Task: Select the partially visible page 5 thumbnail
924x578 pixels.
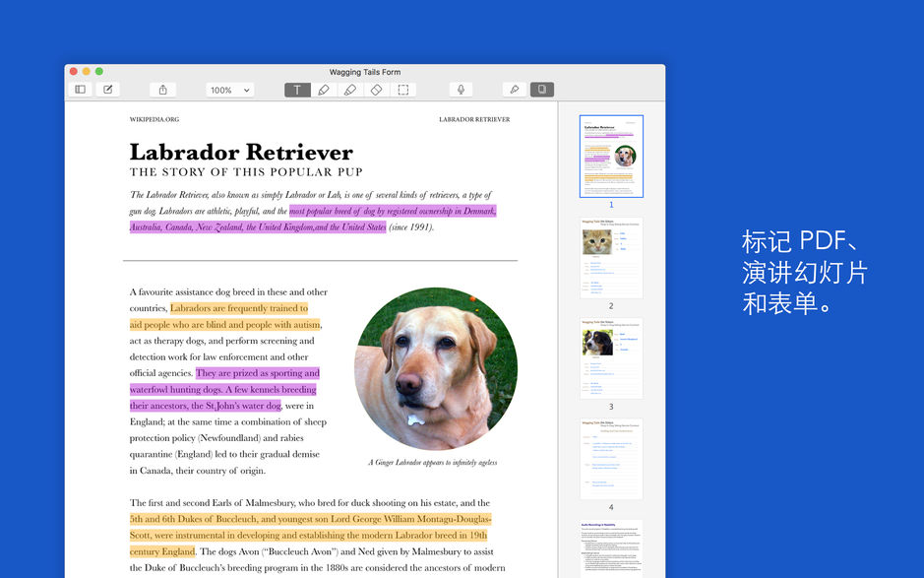Action: point(611,546)
